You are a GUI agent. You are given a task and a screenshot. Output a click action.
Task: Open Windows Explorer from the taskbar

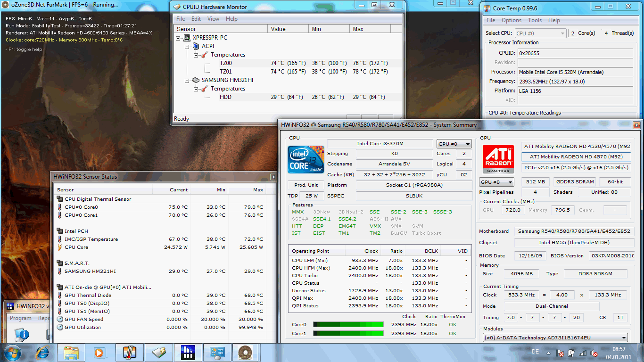pos(71,353)
